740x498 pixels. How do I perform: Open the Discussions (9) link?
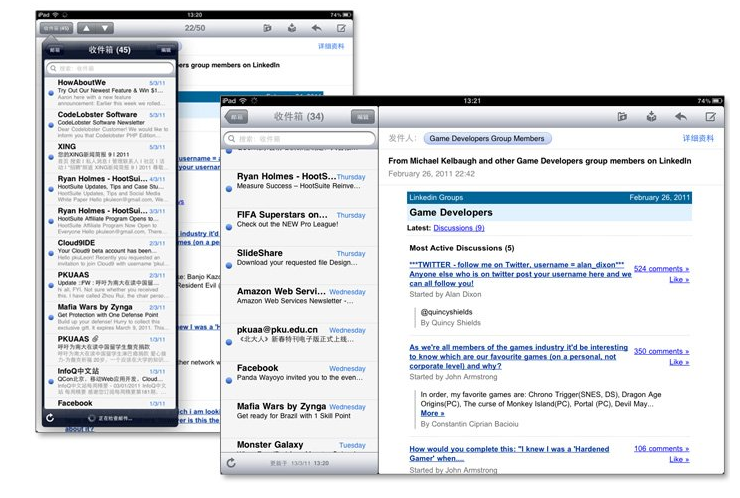pos(459,228)
